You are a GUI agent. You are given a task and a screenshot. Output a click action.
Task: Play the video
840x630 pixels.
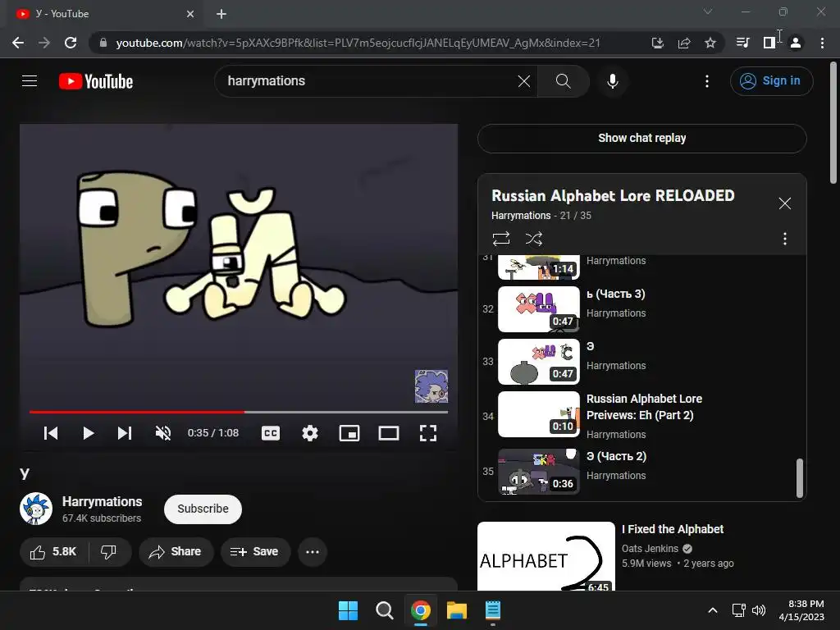click(x=89, y=433)
